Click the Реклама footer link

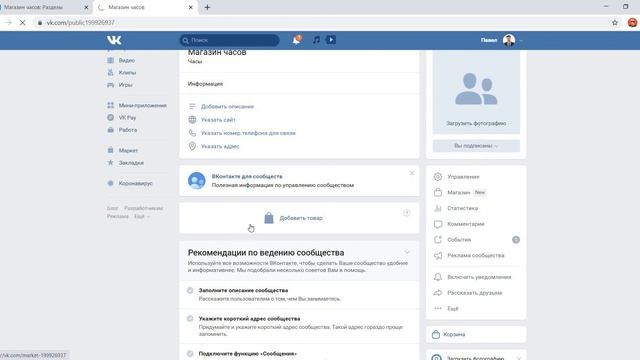118,216
